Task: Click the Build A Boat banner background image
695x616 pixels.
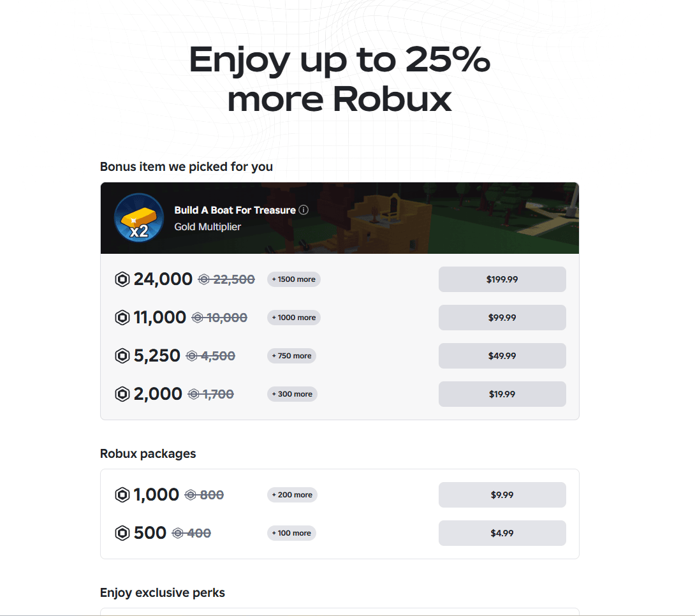Action: click(x=446, y=218)
